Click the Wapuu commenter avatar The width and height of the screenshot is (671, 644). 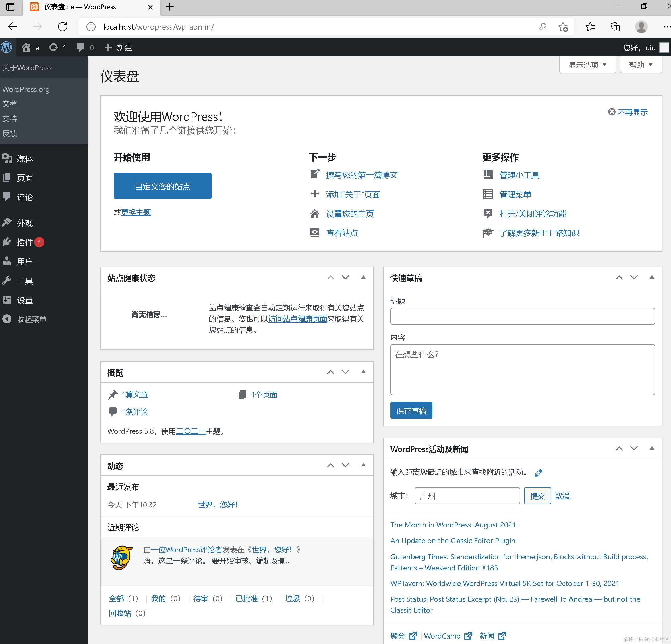click(x=121, y=557)
